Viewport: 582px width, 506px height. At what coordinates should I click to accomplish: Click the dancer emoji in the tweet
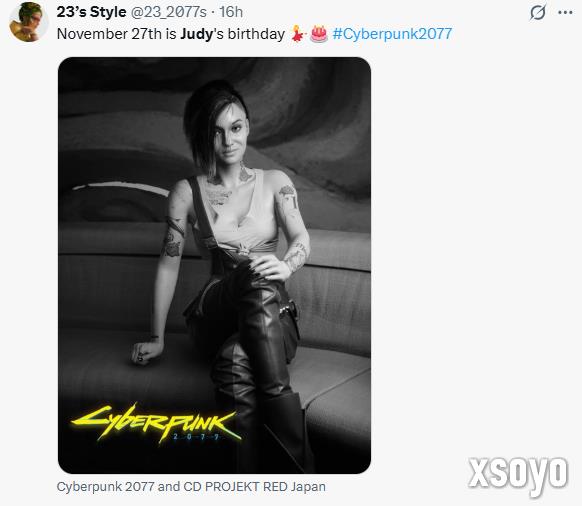coord(298,34)
